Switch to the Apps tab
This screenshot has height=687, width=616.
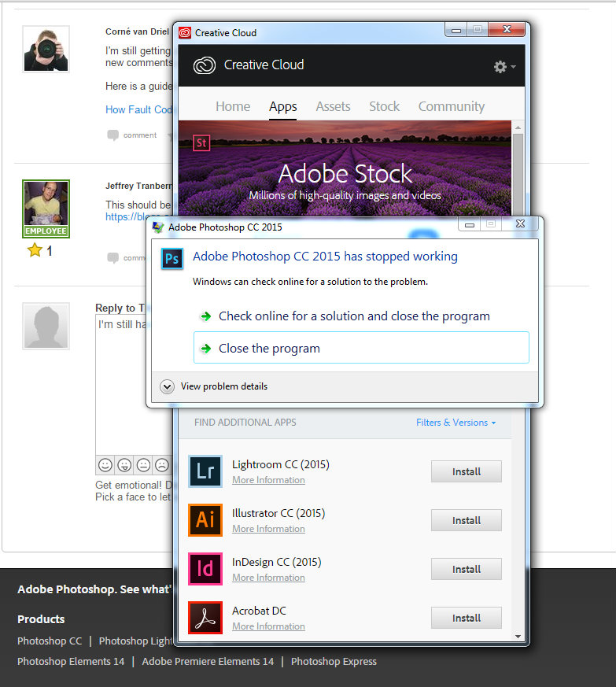283,107
